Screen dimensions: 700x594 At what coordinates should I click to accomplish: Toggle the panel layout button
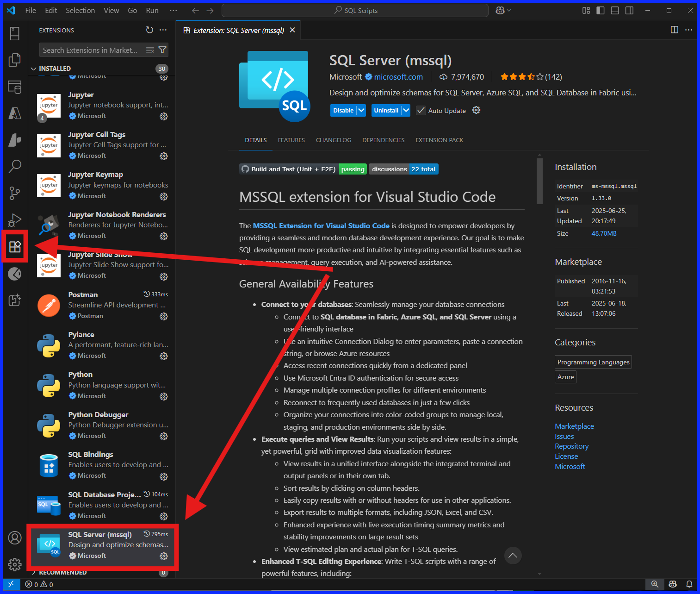pos(615,11)
